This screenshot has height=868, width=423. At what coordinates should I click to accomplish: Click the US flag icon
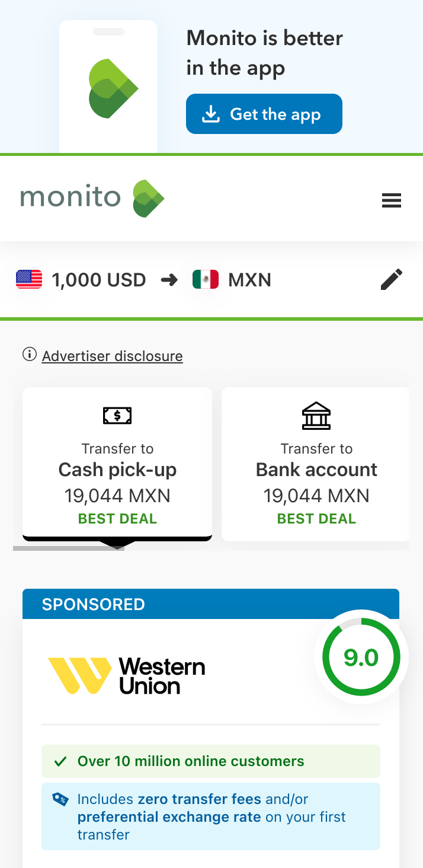click(x=29, y=279)
